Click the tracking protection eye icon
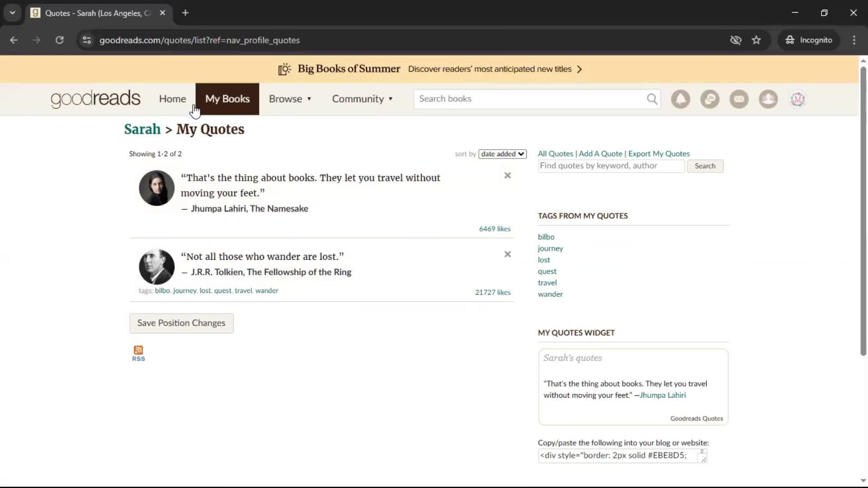868x488 pixels. [x=736, y=40]
